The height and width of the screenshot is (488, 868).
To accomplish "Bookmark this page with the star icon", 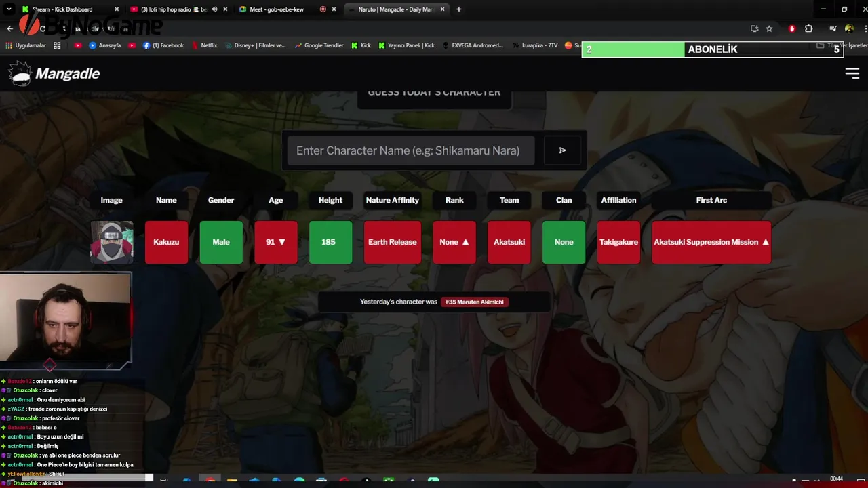I will (x=769, y=28).
